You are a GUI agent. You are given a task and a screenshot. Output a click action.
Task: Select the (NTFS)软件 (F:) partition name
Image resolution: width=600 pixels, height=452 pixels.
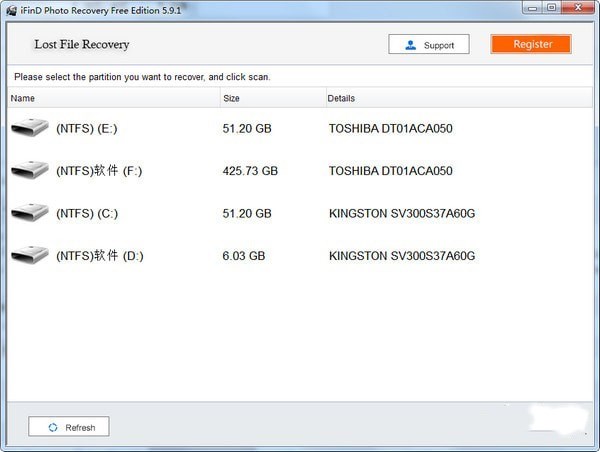[99, 171]
